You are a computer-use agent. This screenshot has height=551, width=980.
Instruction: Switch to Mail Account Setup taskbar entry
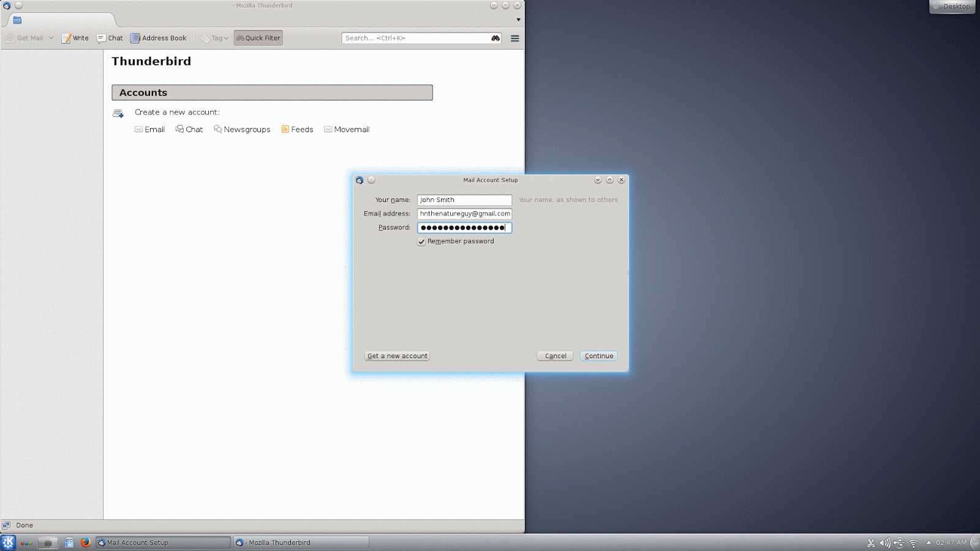click(x=164, y=542)
